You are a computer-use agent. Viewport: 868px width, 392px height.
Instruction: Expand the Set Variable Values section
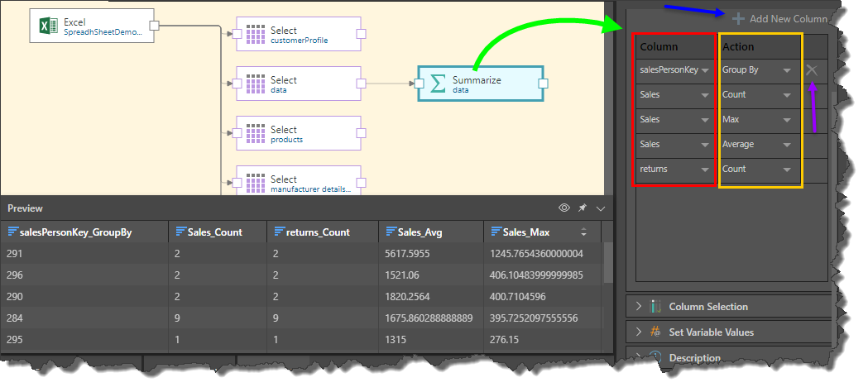tap(639, 332)
